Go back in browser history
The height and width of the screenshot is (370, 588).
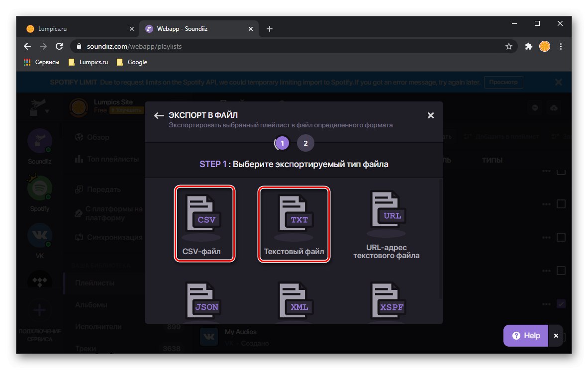(27, 46)
